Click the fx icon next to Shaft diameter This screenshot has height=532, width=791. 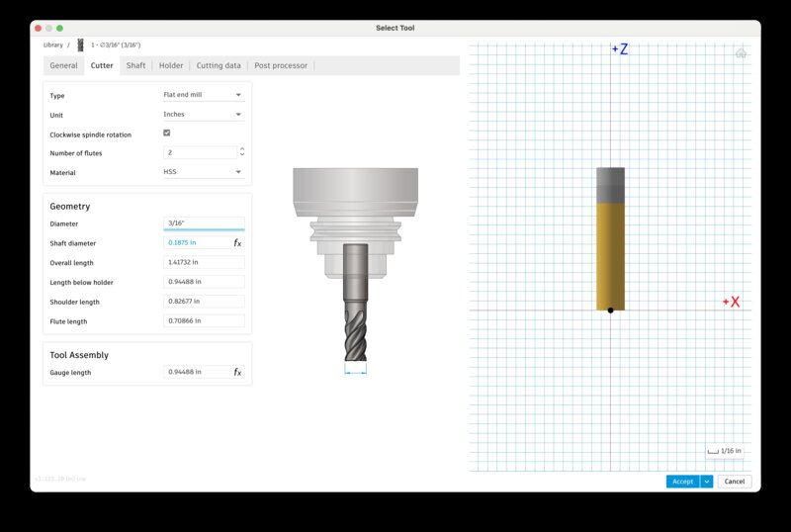point(237,242)
